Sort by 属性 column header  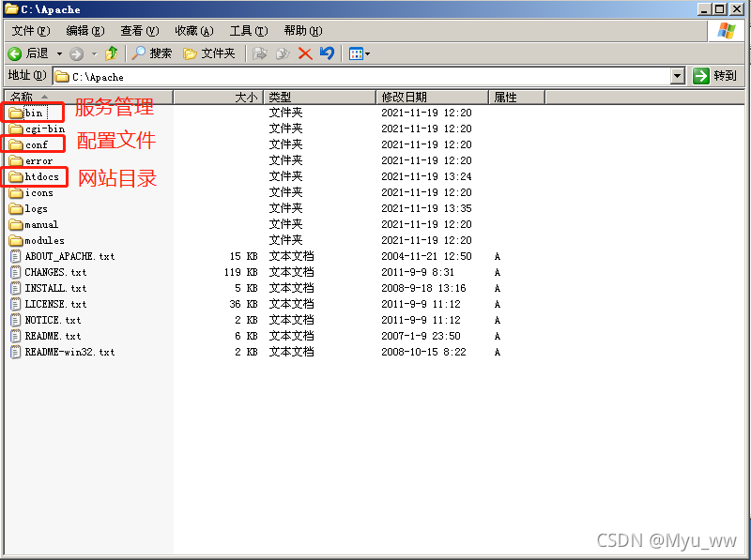(516, 98)
